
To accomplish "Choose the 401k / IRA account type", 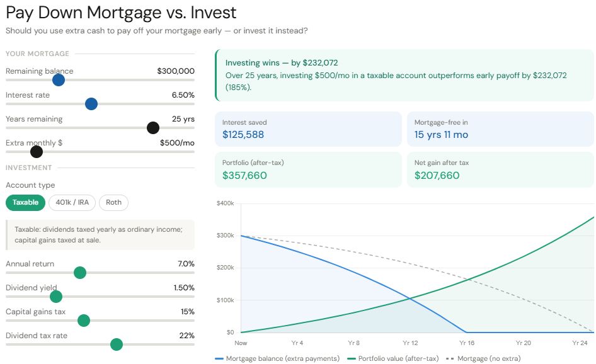I will 72,202.
